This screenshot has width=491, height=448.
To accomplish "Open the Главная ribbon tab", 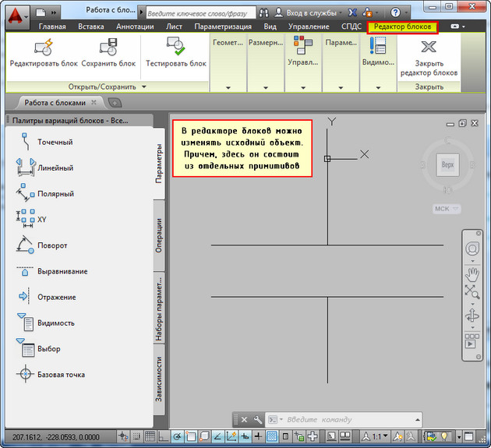I will [x=52, y=26].
